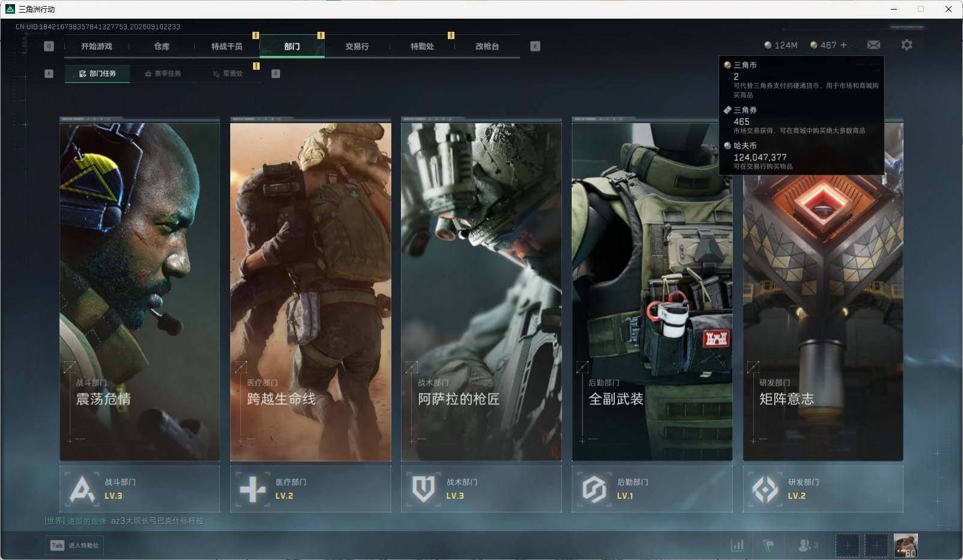Open the 特勤处 tab
This screenshot has height=560, width=963.
(422, 46)
